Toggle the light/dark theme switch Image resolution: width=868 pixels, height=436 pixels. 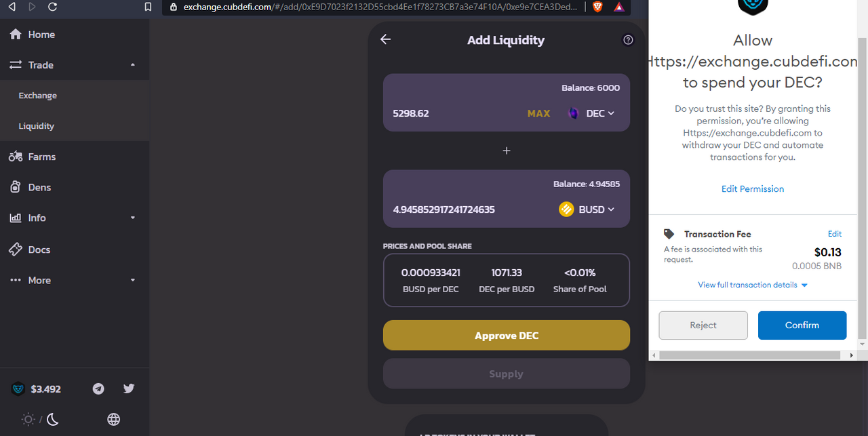tap(41, 420)
